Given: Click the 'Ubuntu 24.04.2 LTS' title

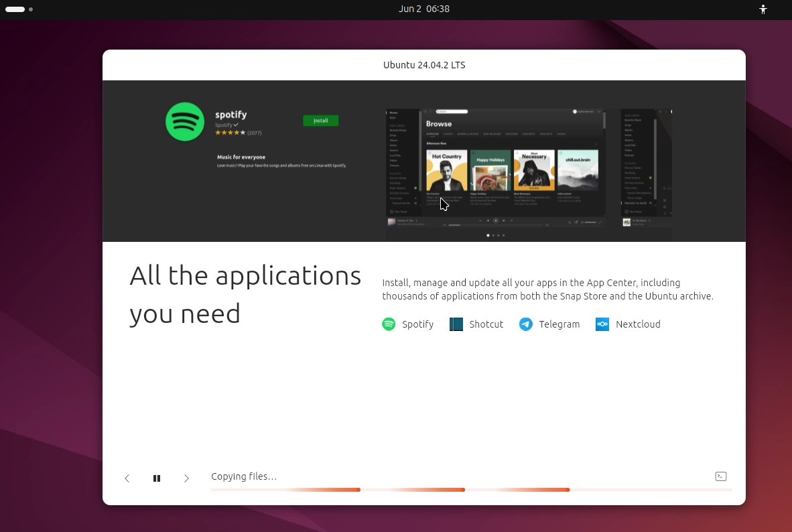Looking at the screenshot, I should 424,65.
